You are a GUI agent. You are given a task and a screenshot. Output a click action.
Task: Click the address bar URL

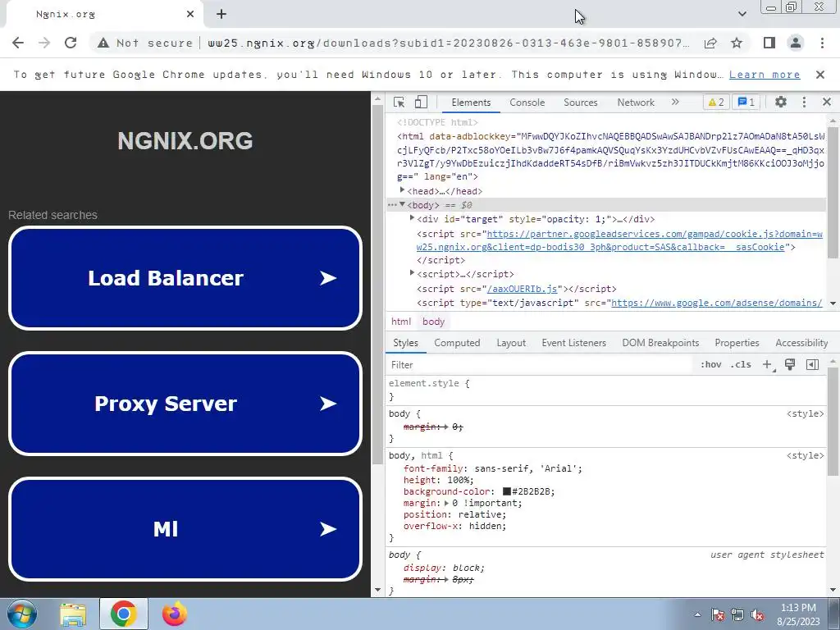pyautogui.click(x=448, y=43)
